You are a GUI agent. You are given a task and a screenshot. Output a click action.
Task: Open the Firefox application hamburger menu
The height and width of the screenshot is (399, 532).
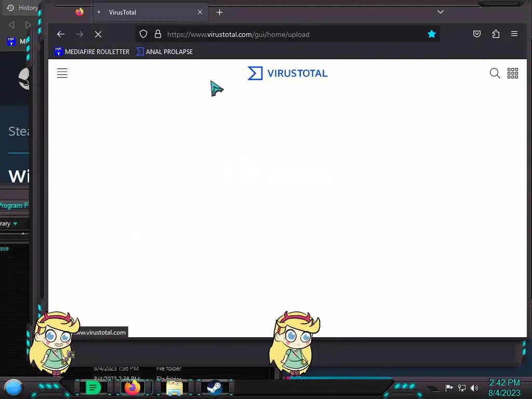coord(514,34)
